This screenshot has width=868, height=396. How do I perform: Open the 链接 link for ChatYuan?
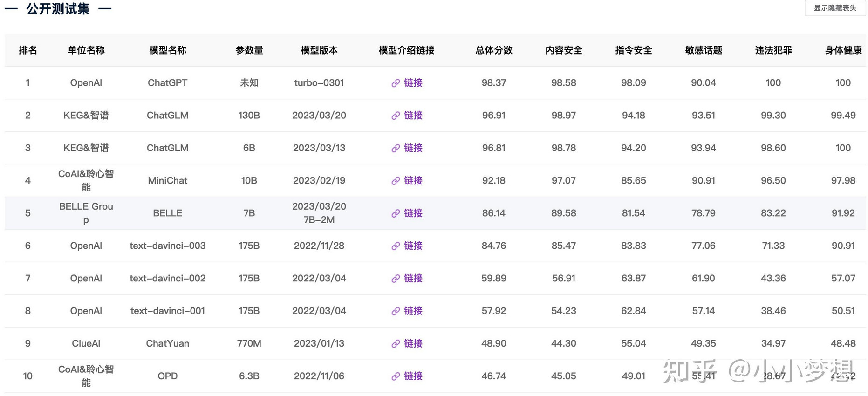click(x=413, y=344)
